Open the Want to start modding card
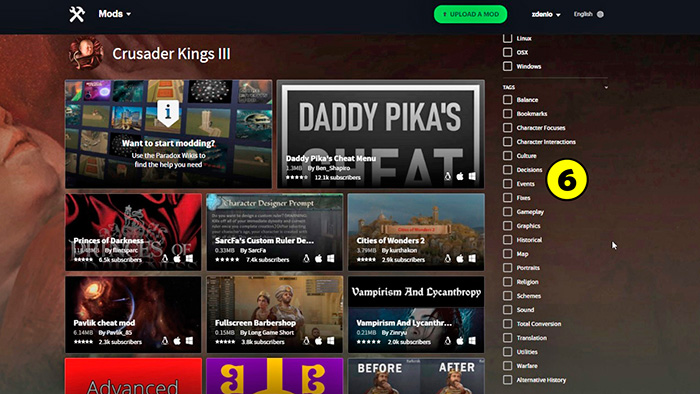This screenshot has height=394, width=700. (x=168, y=134)
